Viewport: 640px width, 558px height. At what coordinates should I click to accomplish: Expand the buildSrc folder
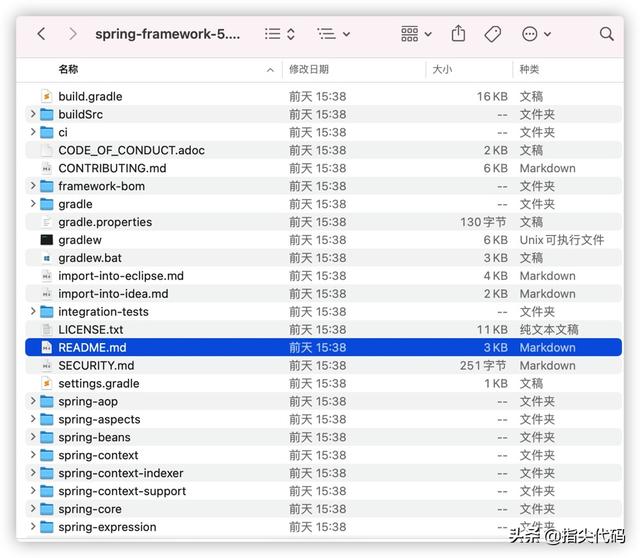tap(33, 114)
